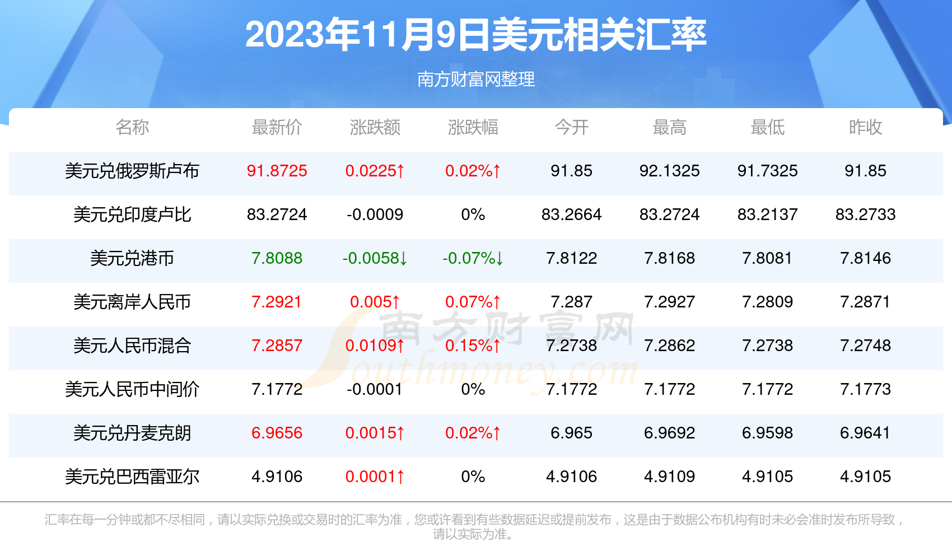Click change amount 0.0109↑
This screenshot has height=560, width=952.
pos(375,346)
